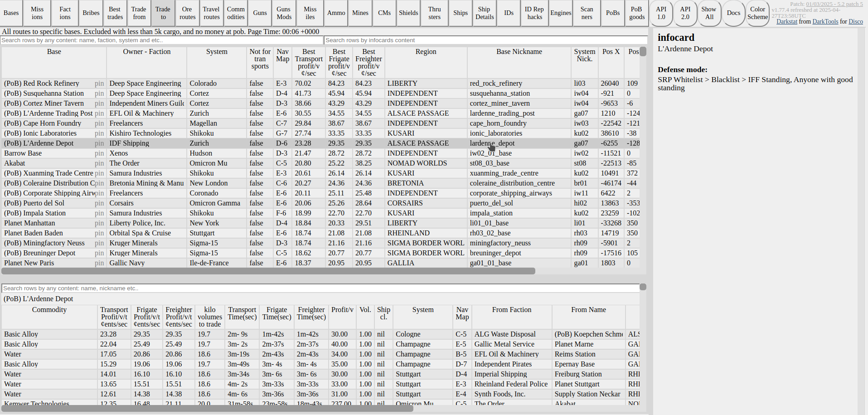Image resolution: width=868 pixels, height=415 pixels.
Task: Open the Trade from tab
Action: tap(139, 13)
